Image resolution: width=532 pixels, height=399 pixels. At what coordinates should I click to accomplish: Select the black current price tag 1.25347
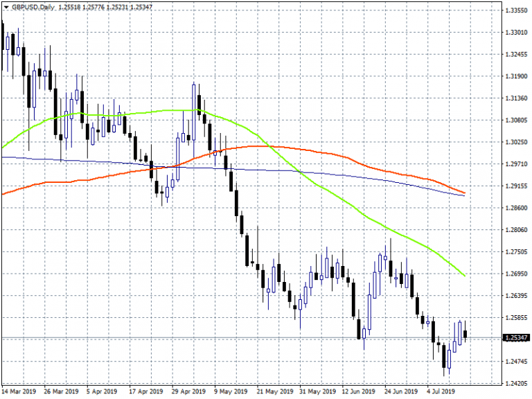coord(515,337)
